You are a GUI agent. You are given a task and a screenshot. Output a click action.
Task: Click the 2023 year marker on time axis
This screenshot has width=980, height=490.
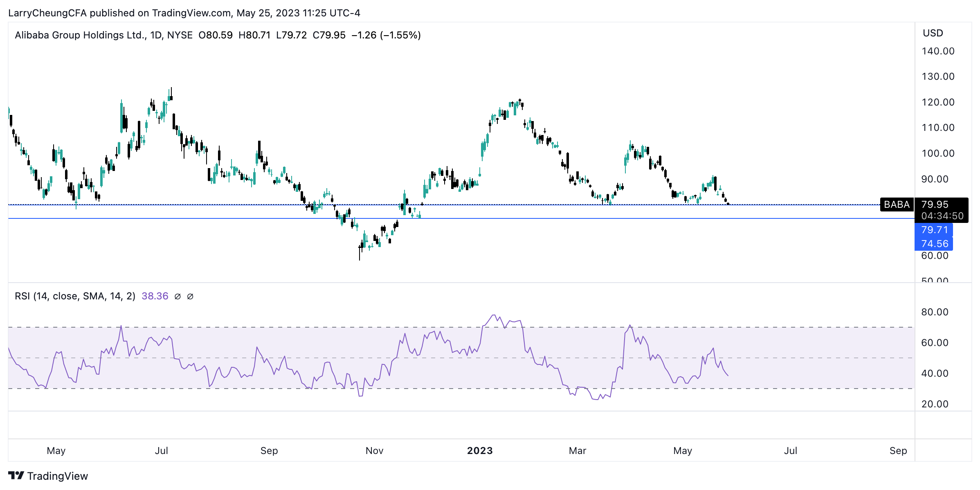(x=480, y=451)
